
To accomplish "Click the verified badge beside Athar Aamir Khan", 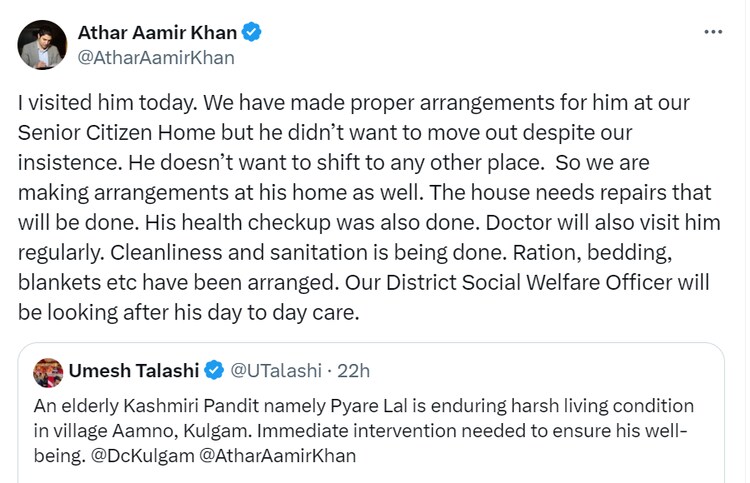I will (253, 32).
